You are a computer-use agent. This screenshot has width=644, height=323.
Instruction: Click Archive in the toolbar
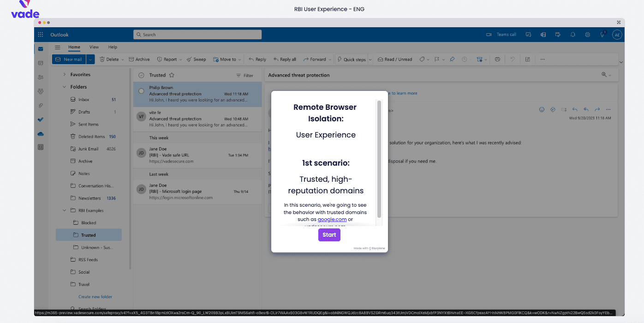click(x=139, y=59)
